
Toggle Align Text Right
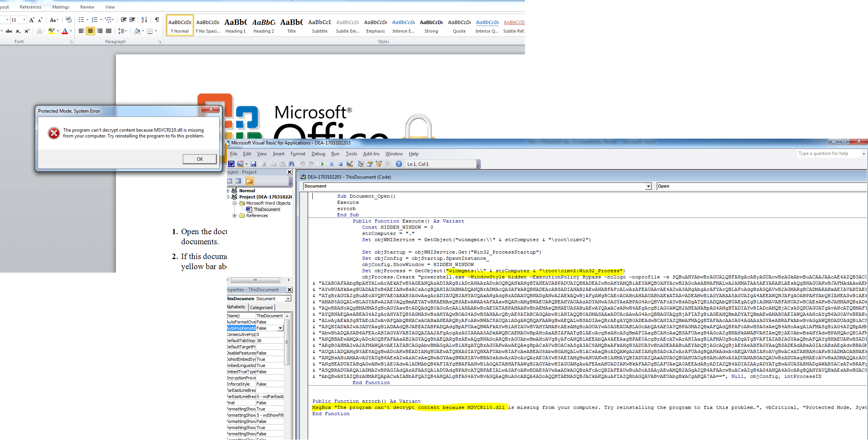pyautogui.click(x=100, y=31)
